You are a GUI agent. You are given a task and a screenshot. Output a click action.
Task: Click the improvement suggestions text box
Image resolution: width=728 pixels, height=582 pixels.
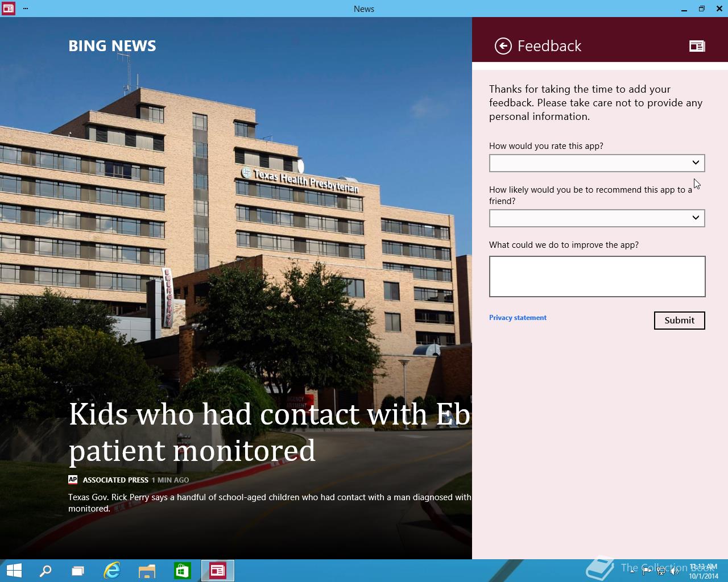coord(597,276)
